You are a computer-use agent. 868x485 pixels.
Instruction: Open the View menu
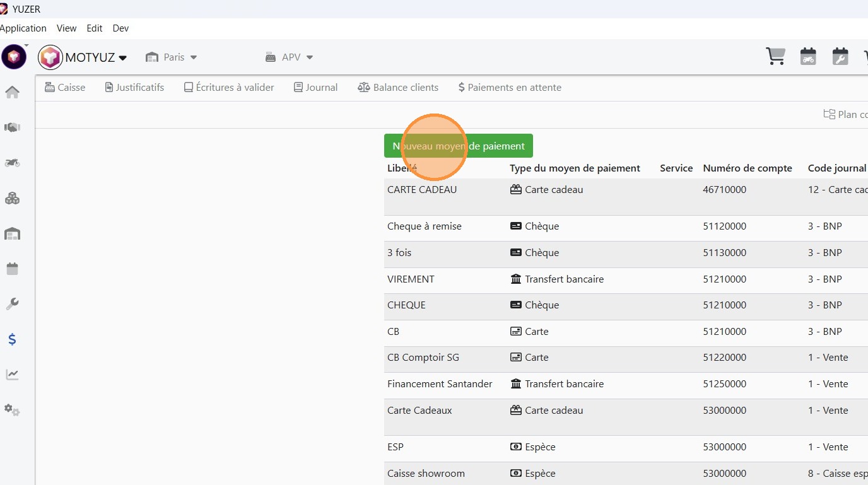click(66, 28)
